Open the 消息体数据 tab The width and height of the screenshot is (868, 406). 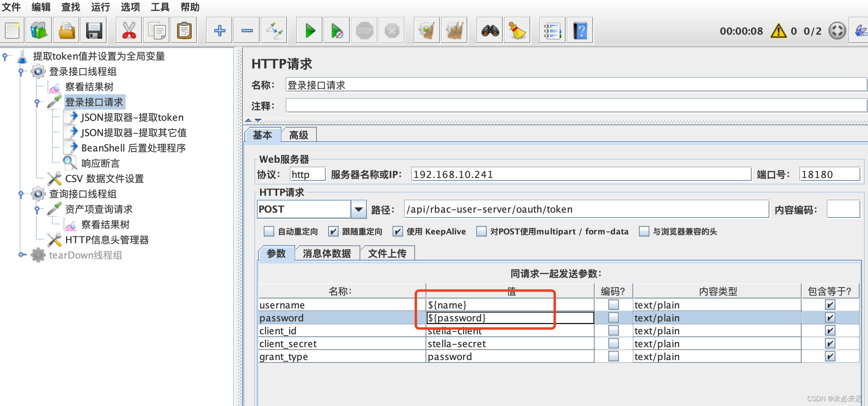tap(327, 253)
